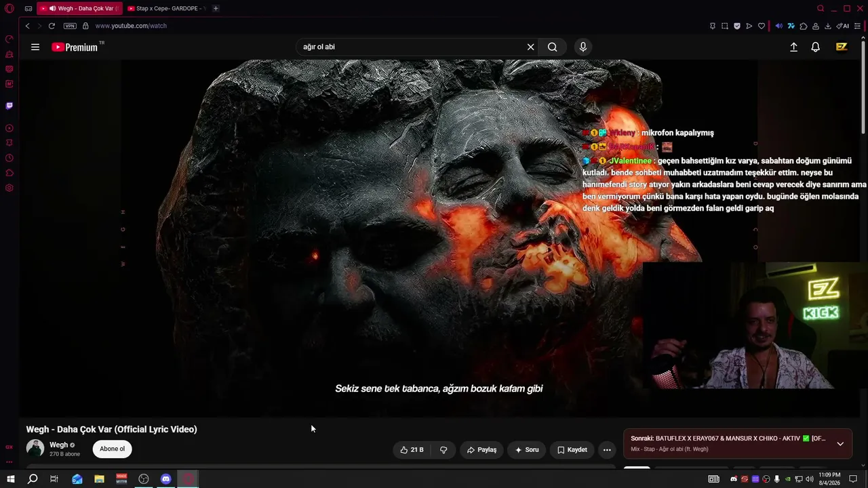
Task: Search open tabs with the title-bar magnifier
Action: (821, 9)
